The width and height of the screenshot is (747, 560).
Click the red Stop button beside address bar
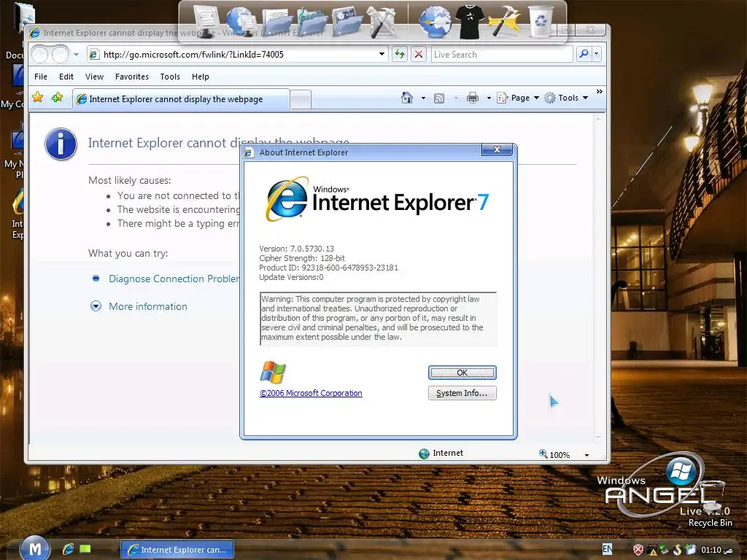[x=418, y=54]
